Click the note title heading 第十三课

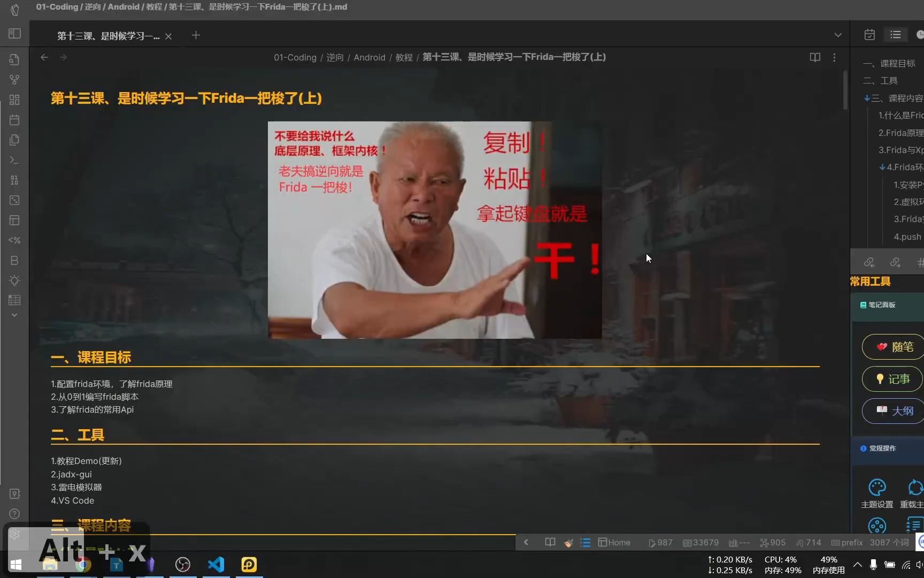pos(186,98)
